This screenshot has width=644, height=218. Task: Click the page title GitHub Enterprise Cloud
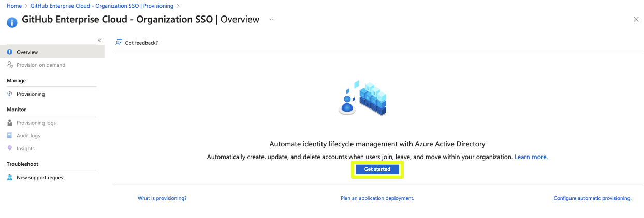click(140, 20)
